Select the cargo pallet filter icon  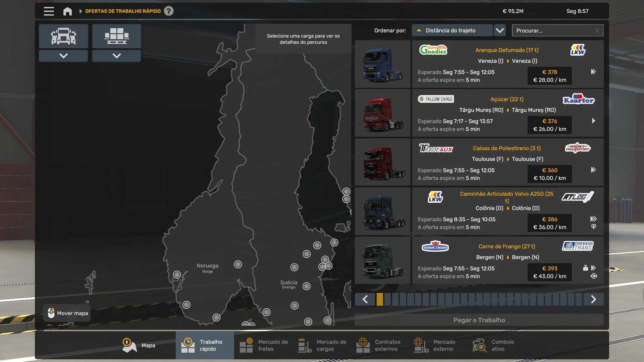tap(116, 36)
